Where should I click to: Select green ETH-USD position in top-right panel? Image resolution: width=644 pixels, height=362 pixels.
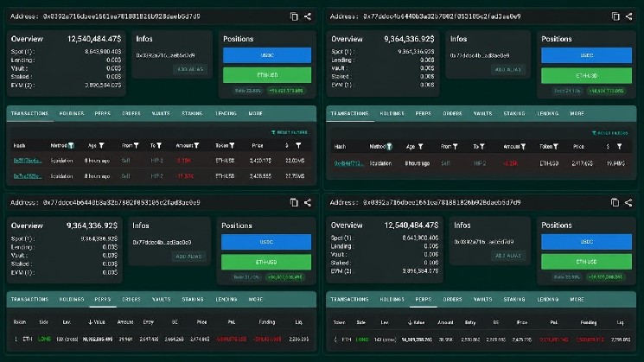[x=586, y=75]
